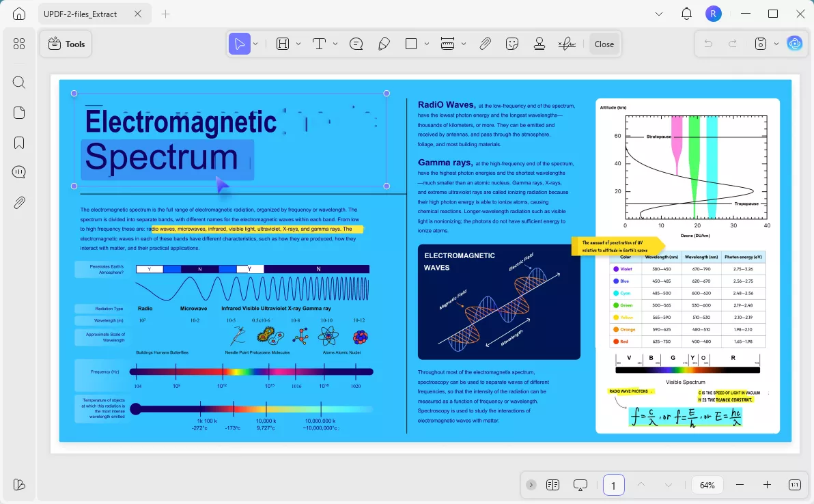Start slideshow presentation mode
Viewport: 814px width, 504px height.
[580, 485]
